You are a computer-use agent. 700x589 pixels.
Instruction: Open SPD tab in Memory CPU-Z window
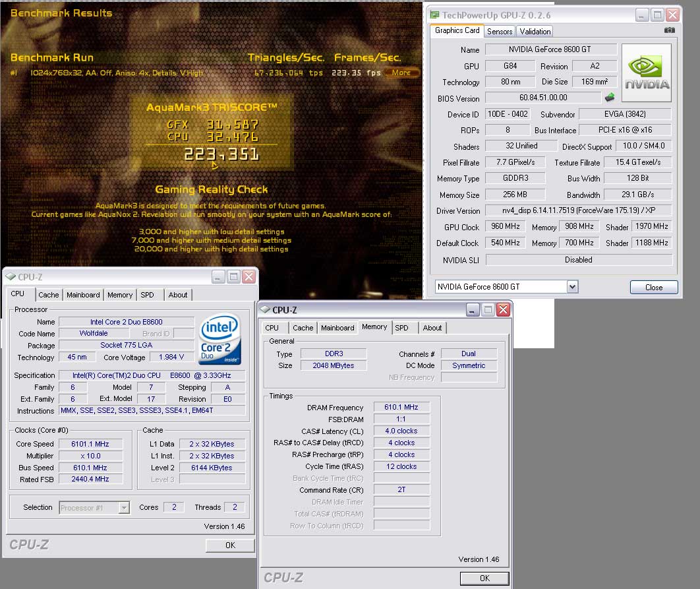402,328
